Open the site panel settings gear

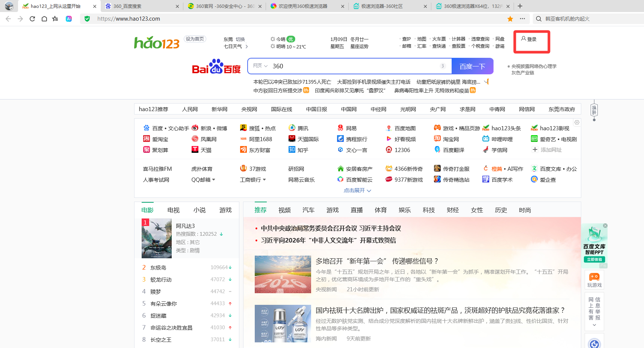(x=577, y=122)
